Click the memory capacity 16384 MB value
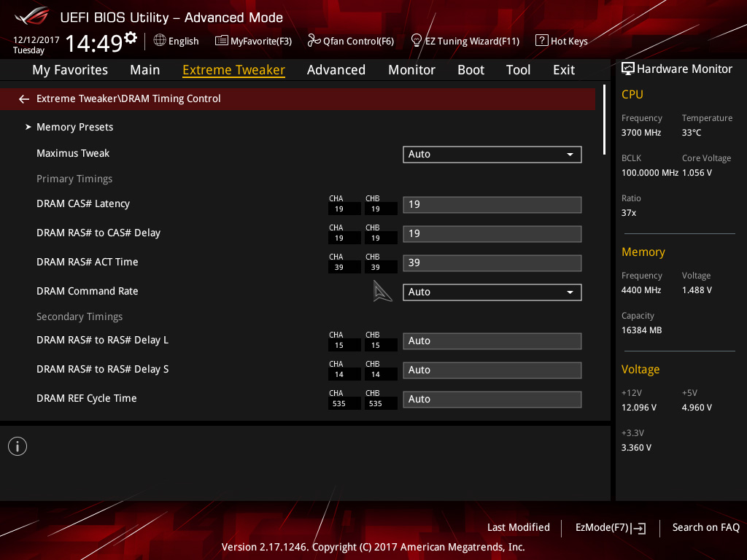The image size is (747, 560). point(641,330)
